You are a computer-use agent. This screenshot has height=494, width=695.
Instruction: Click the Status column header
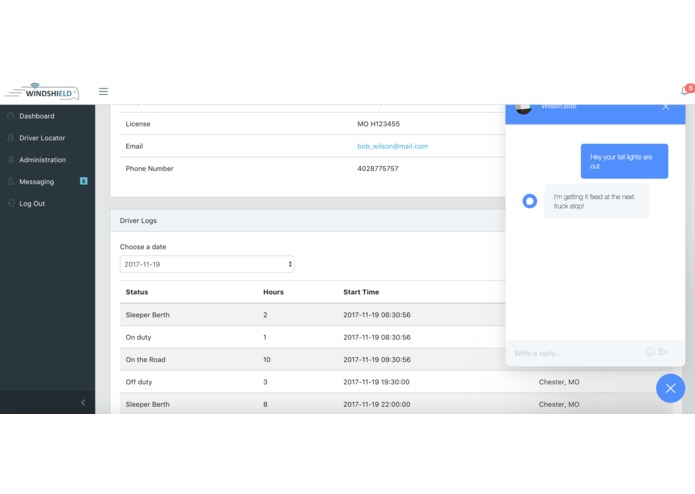137,292
